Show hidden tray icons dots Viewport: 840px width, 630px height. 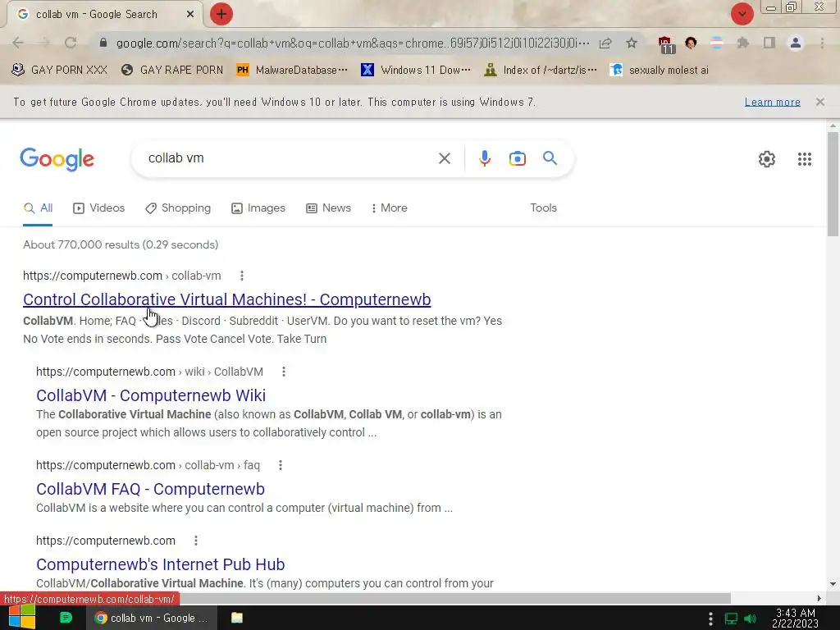[710, 619]
